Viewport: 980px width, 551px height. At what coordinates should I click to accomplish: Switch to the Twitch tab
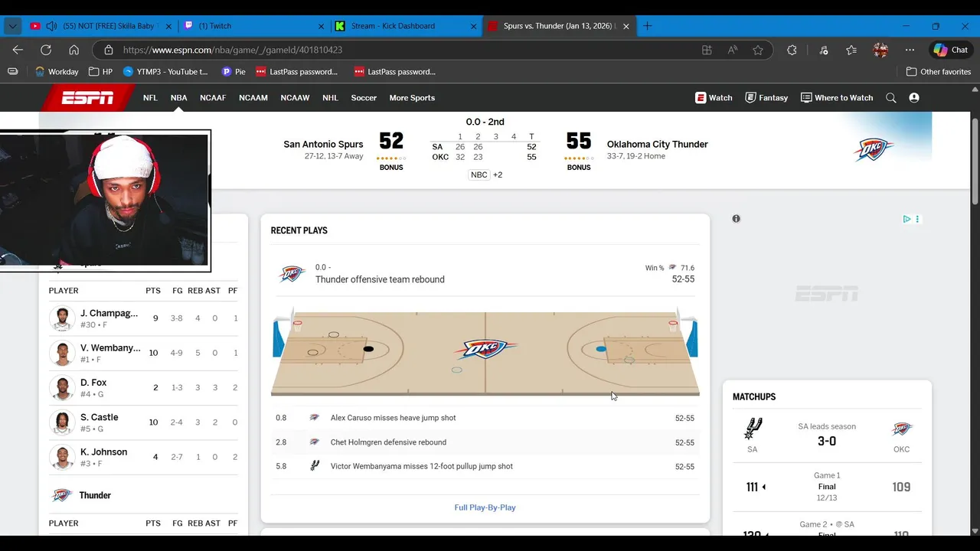coord(253,26)
